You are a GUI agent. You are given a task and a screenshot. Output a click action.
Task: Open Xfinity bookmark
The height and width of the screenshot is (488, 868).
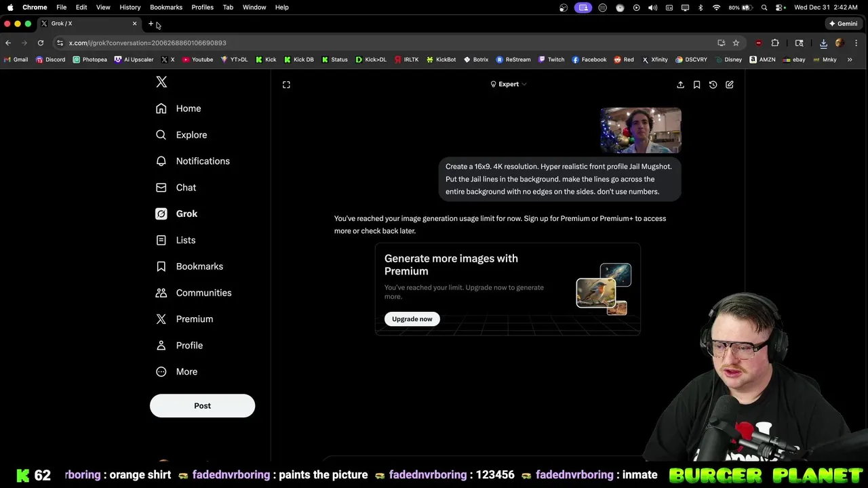click(x=655, y=60)
